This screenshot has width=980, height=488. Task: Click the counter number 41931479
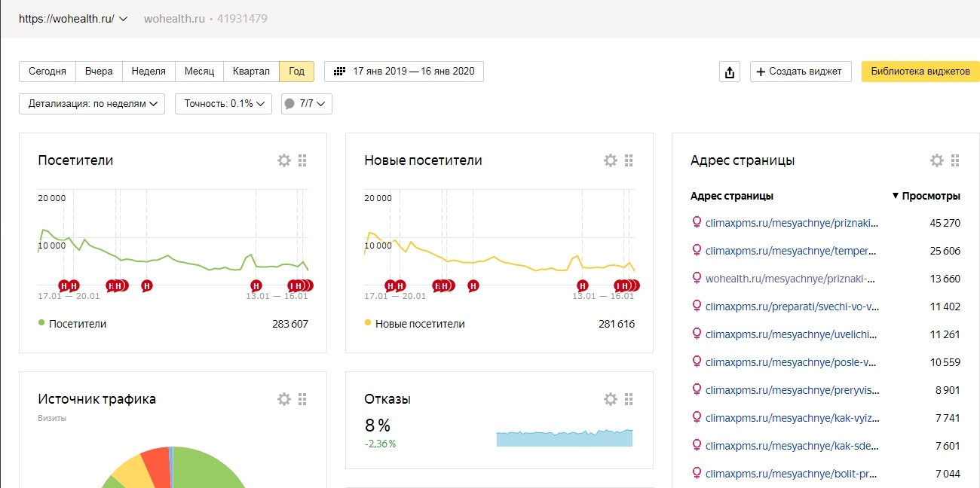242,19
